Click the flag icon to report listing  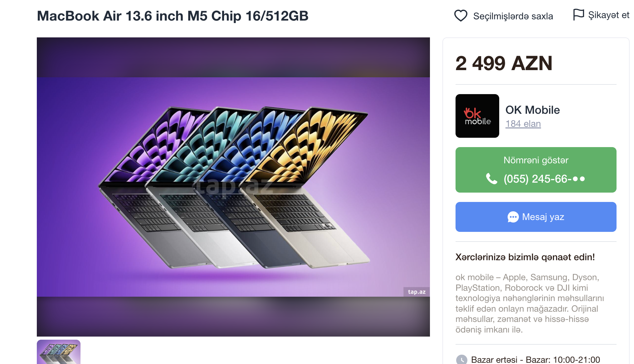(578, 15)
